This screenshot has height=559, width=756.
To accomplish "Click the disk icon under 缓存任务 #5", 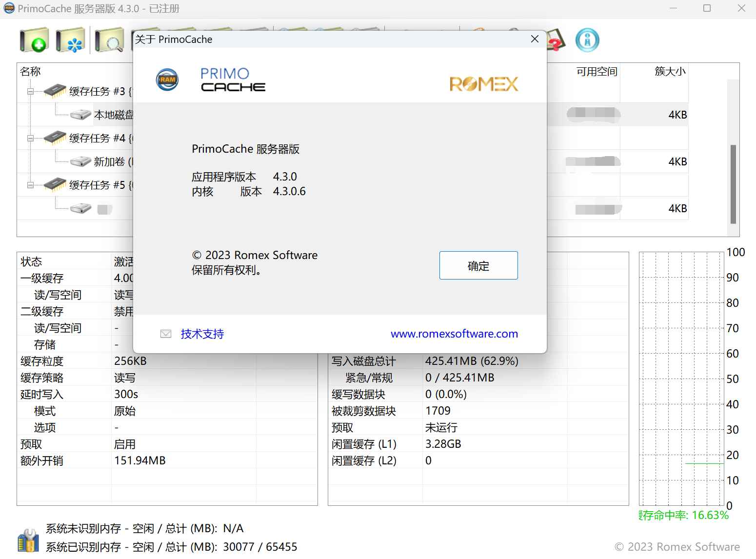I will pyautogui.click(x=80, y=208).
